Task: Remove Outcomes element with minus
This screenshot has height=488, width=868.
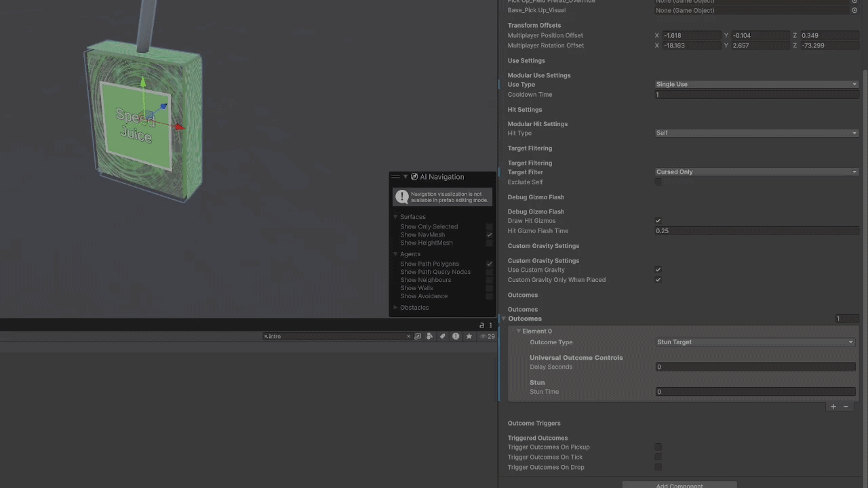Action: point(846,407)
